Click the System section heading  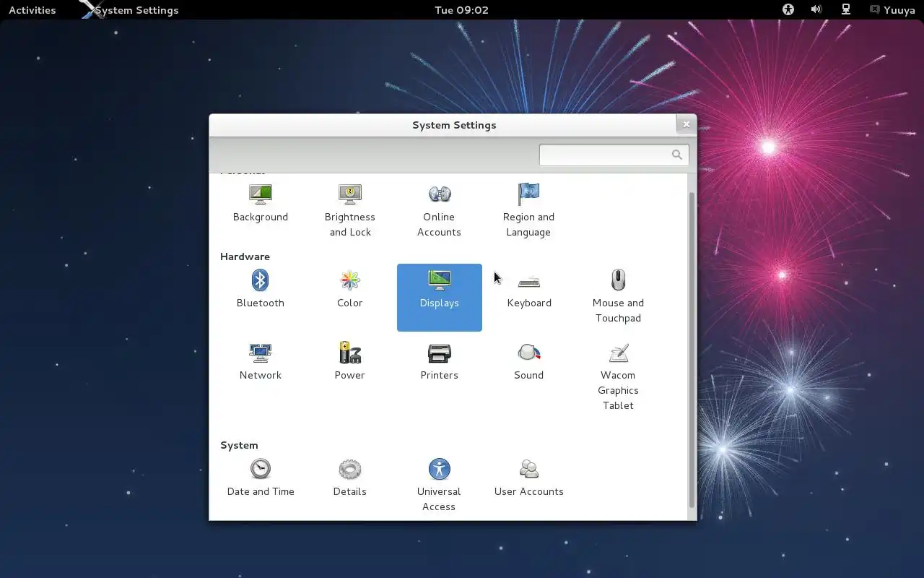point(239,445)
